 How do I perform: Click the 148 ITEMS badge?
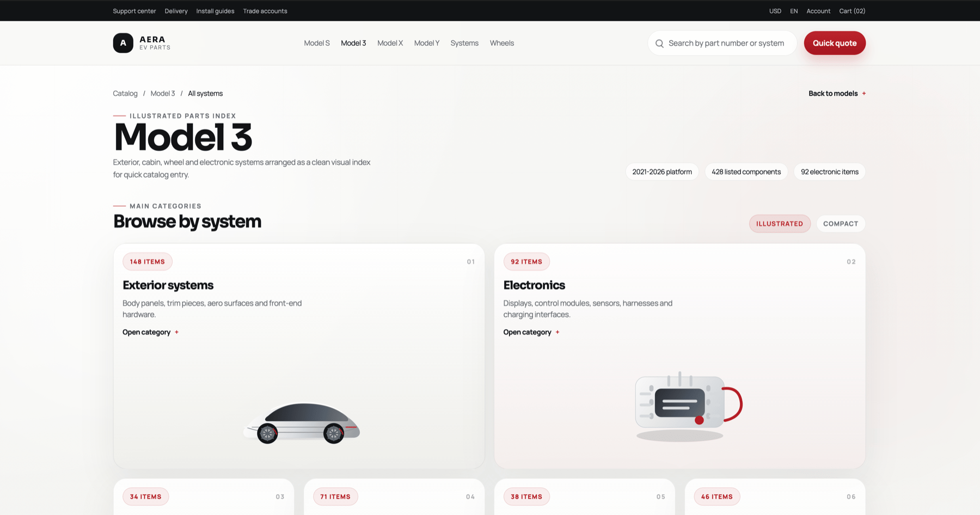click(x=148, y=262)
